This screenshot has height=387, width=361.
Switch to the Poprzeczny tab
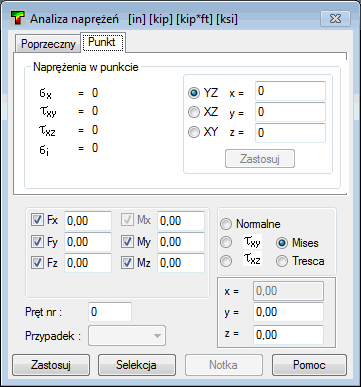pyautogui.click(x=48, y=44)
